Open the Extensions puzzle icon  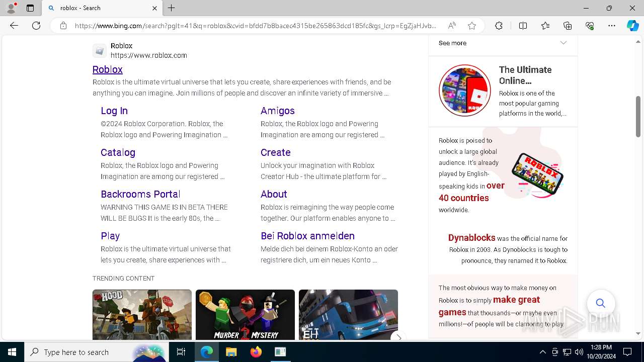click(499, 26)
